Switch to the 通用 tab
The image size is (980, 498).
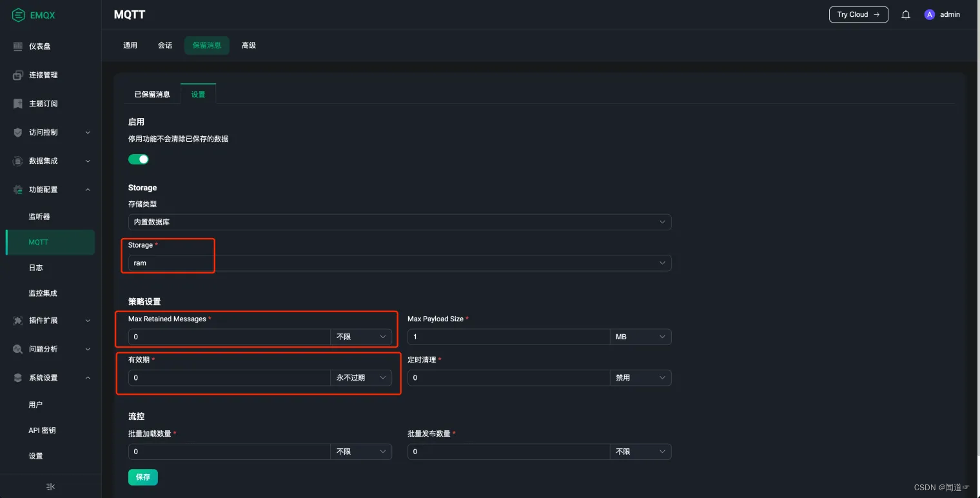click(x=130, y=45)
